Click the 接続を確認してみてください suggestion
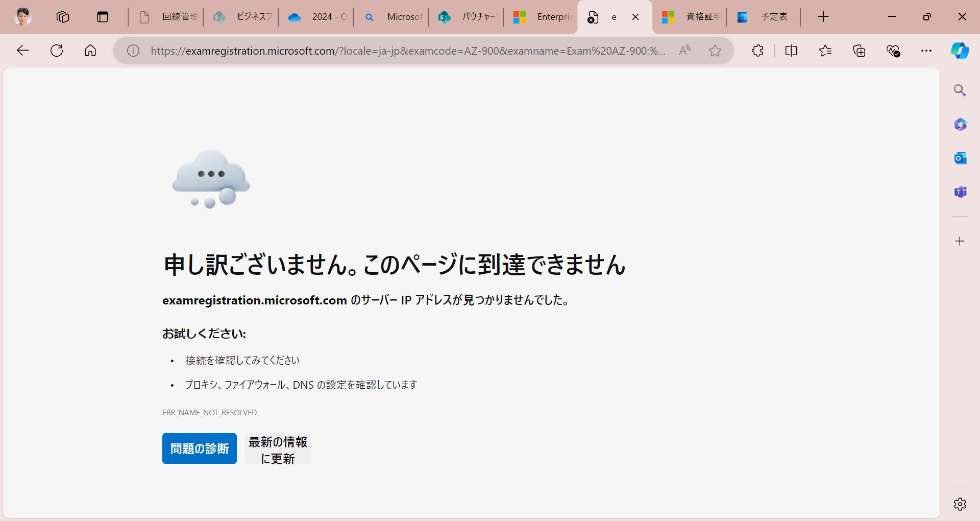Viewport: 980px width, 521px height. pyautogui.click(x=242, y=360)
